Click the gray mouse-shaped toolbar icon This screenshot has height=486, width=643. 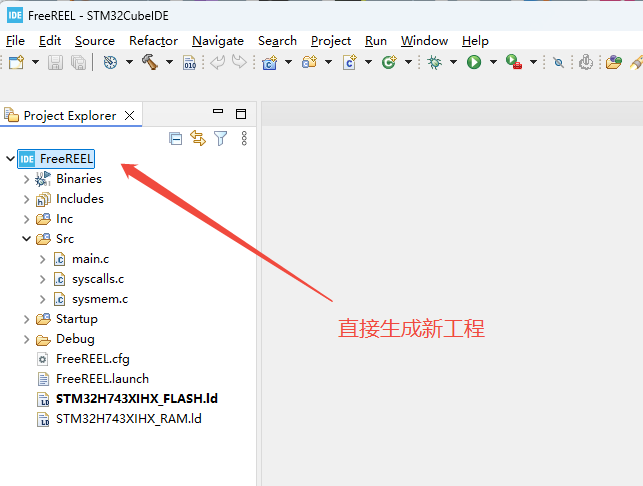coord(586,62)
